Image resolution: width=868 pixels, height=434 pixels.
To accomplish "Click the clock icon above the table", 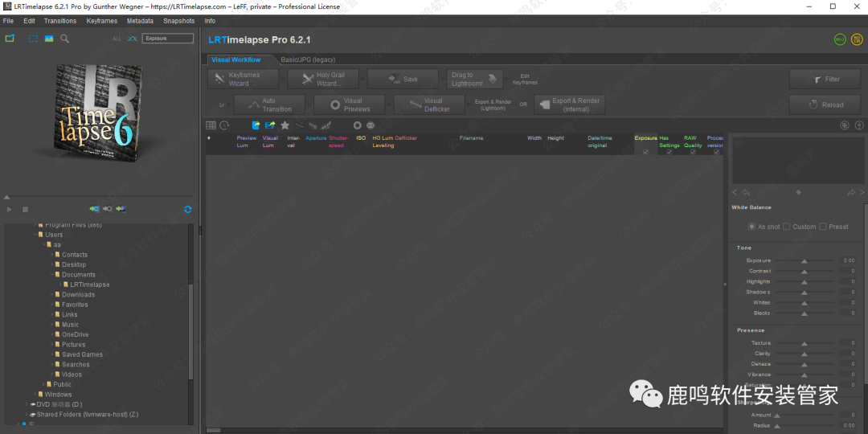I will (224, 125).
